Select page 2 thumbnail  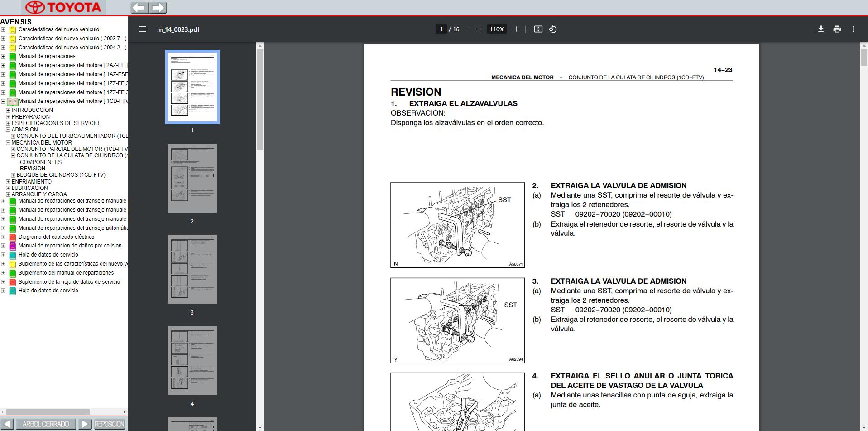click(x=192, y=178)
